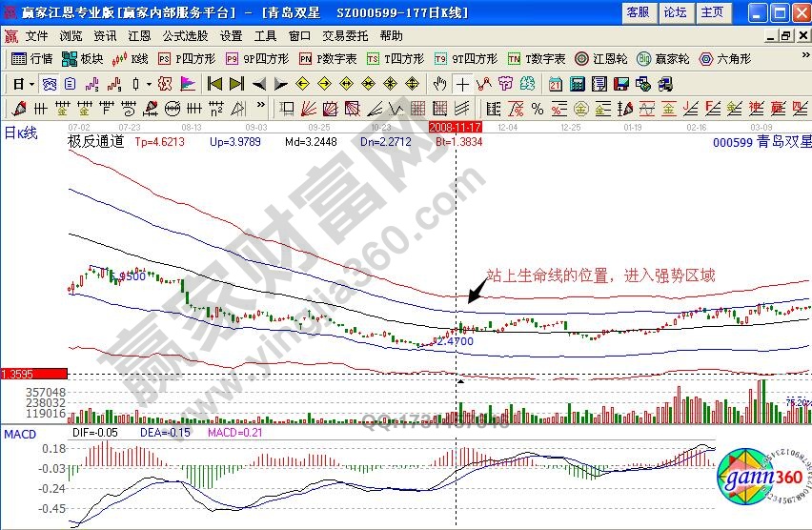Open the 交易委托 menu
812x530 pixels.
[x=345, y=35]
